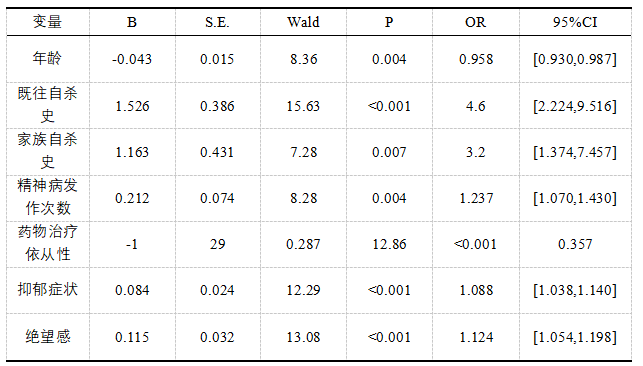The image size is (643, 366).
Task: Select the Wald value 15.63
Action: pos(303,106)
